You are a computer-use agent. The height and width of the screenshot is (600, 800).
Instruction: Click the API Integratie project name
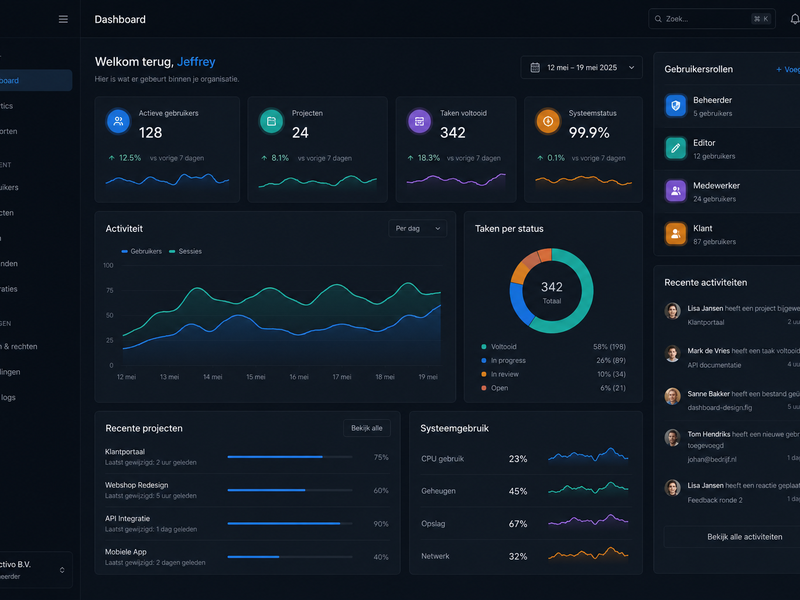point(128,519)
